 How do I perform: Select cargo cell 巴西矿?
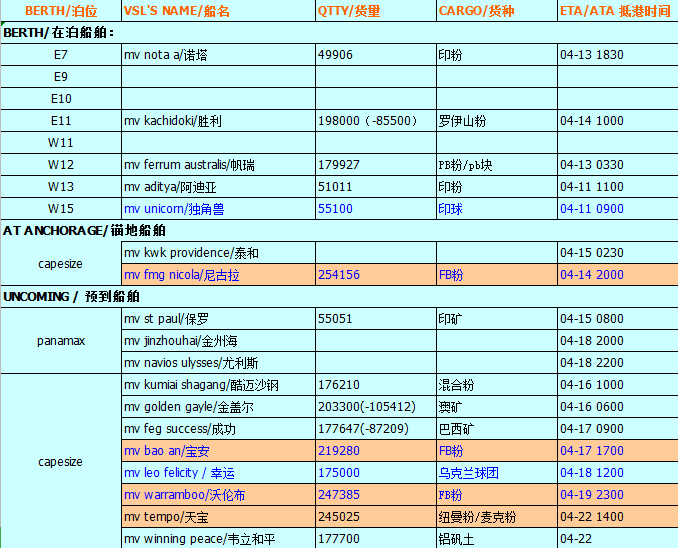497,429
